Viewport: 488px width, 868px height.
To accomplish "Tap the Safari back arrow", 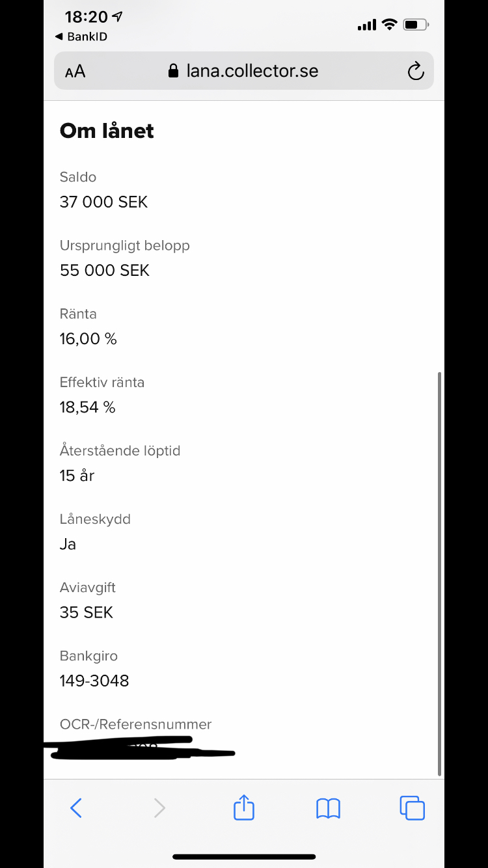I will click(x=76, y=808).
